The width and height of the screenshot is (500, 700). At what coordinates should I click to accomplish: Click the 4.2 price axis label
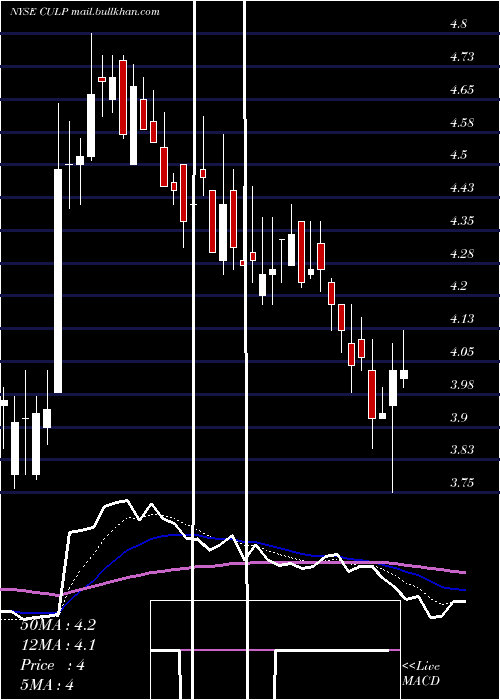458,286
